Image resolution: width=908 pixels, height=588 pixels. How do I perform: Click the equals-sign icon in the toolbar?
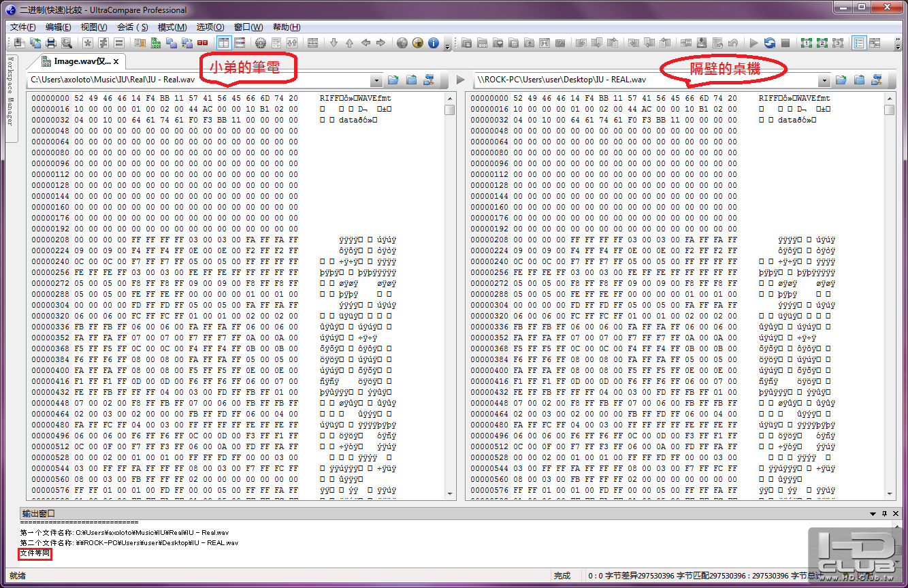[x=119, y=43]
